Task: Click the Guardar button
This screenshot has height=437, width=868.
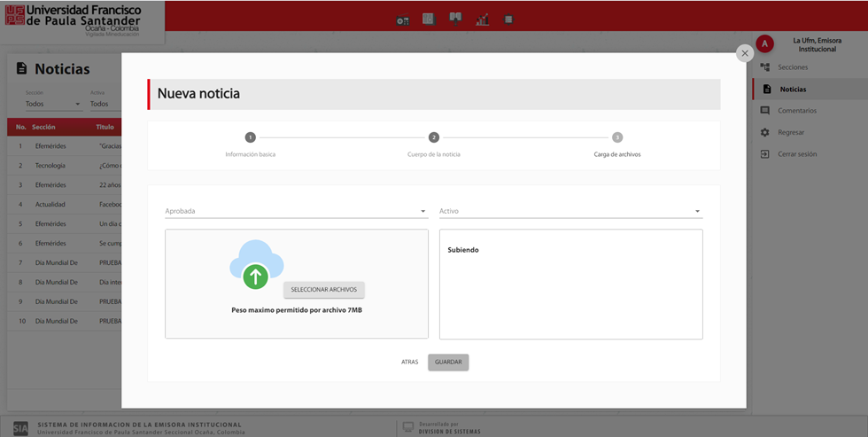Action: [x=448, y=363]
